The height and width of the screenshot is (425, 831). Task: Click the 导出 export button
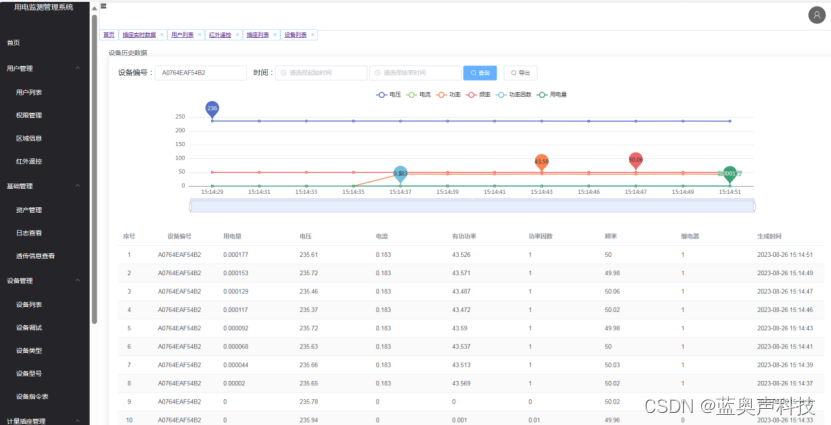(x=521, y=73)
